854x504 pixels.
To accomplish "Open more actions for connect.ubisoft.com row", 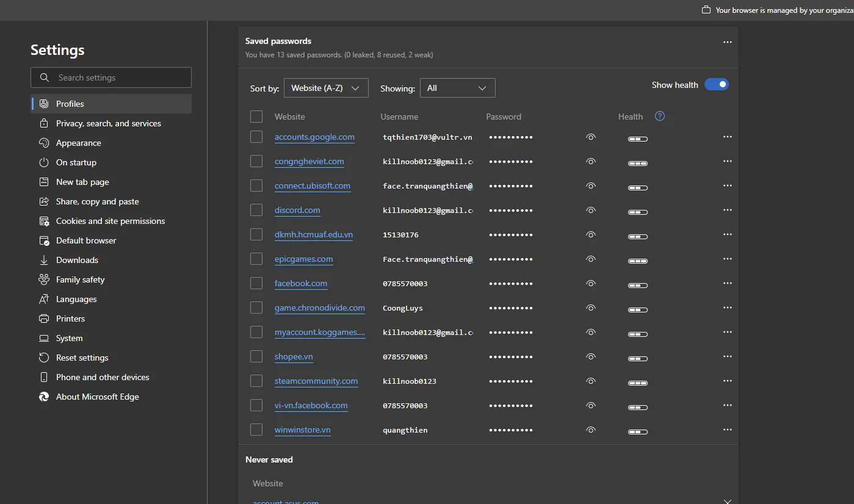I will pos(727,185).
